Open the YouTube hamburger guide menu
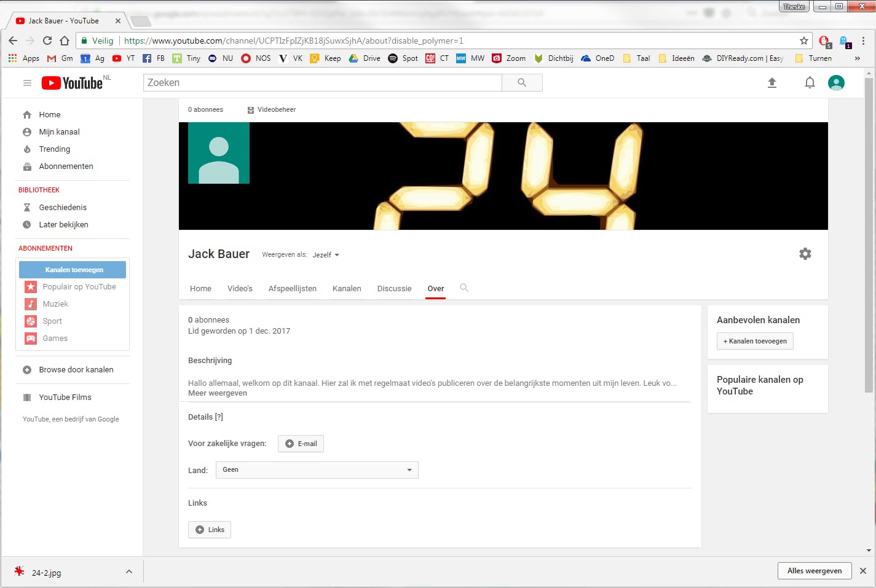 click(x=27, y=83)
